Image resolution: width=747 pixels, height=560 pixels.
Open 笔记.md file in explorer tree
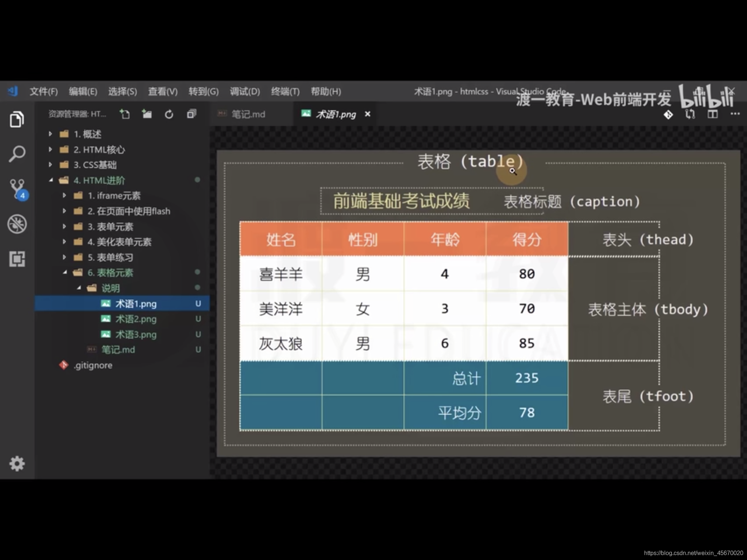click(122, 350)
